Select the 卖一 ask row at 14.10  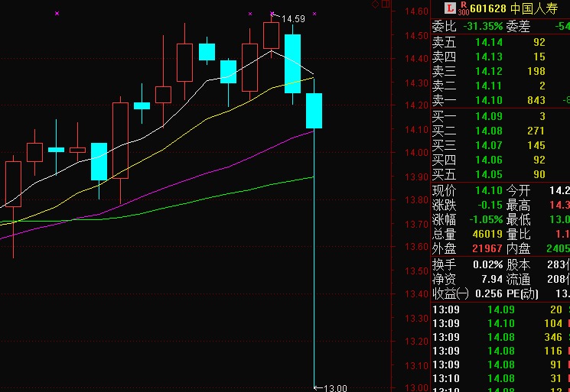[490, 100]
